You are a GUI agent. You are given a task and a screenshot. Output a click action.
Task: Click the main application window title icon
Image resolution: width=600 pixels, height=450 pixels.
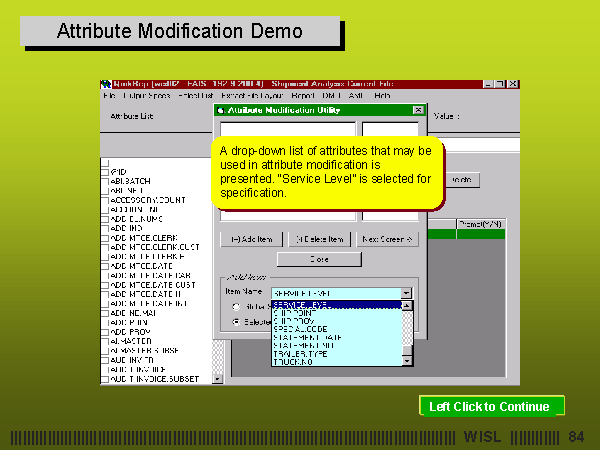[x=106, y=84]
